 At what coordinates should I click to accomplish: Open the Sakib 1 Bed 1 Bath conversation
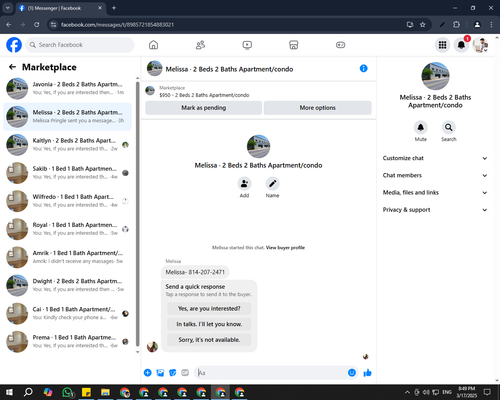pos(68,173)
